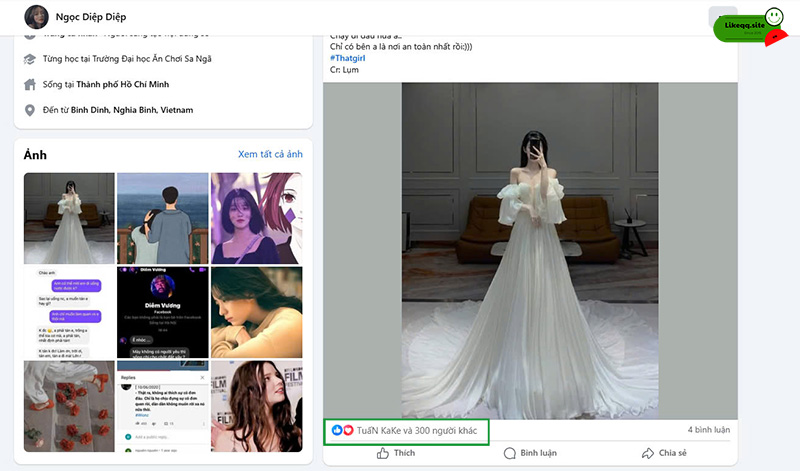This screenshot has width=800, height=471.
Task: Open Binh Dinh, Nghia Binh, Vietnam link
Action: click(x=132, y=110)
